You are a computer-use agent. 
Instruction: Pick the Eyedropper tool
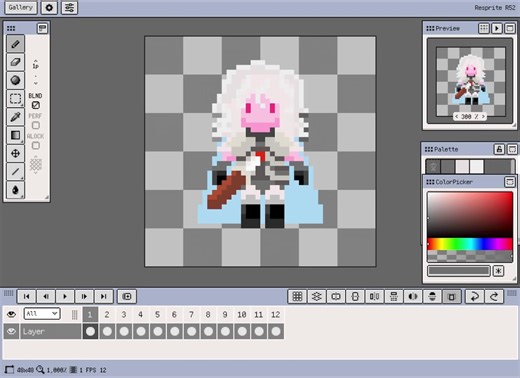[x=15, y=117]
